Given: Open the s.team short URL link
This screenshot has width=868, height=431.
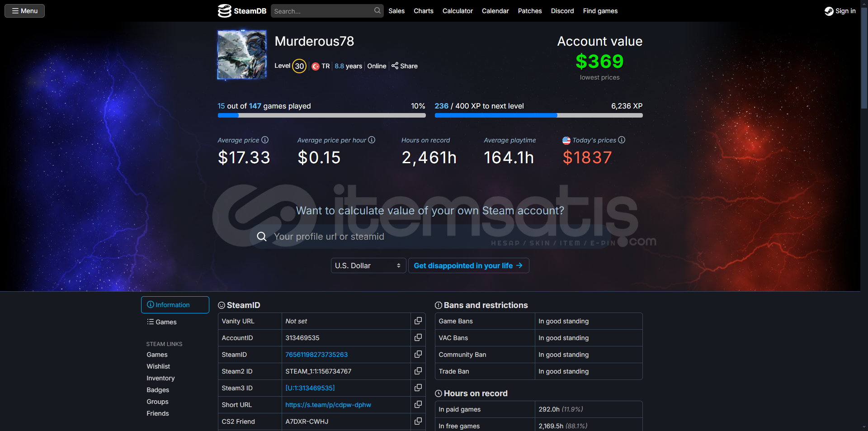Looking at the screenshot, I should pos(328,405).
